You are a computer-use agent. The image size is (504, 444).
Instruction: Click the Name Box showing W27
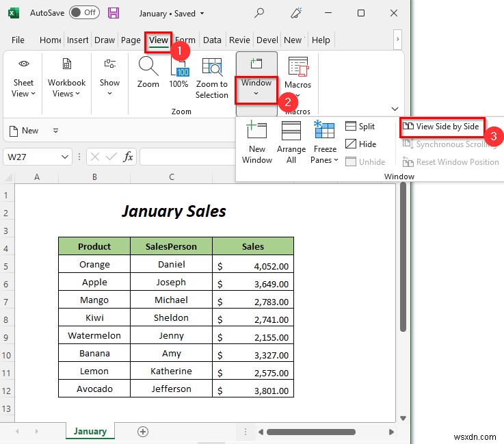click(x=32, y=157)
